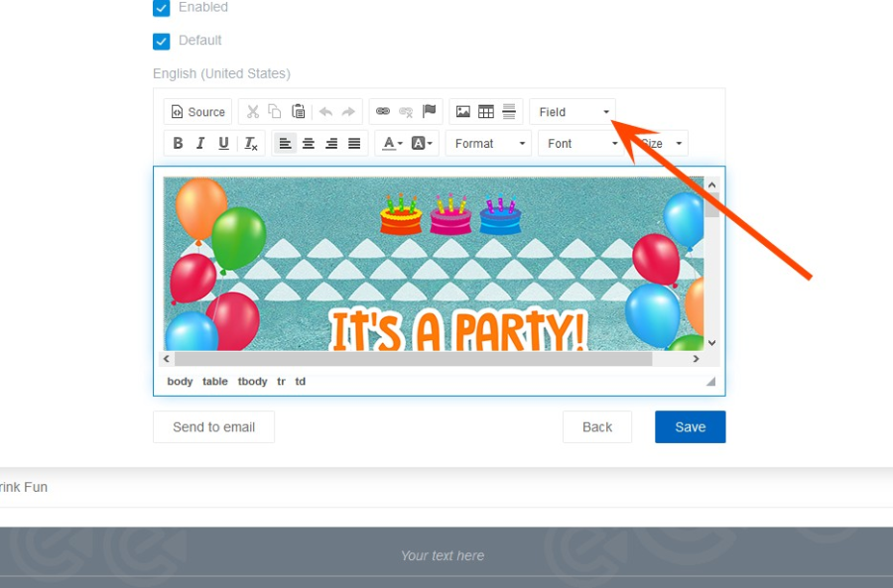Apply italic formatting
The image size is (893, 588).
(200, 144)
